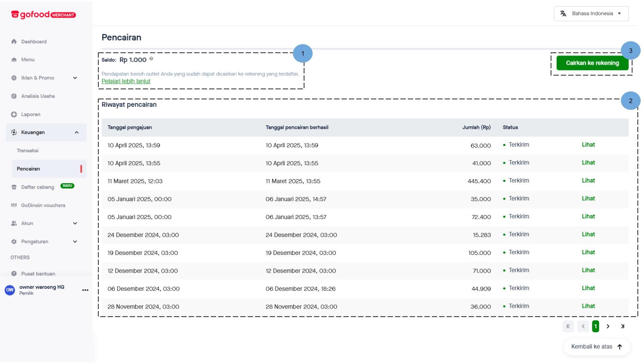The image size is (643, 364).
Task: Click the Saldo Rp 1.000 amount
Action: (133, 60)
